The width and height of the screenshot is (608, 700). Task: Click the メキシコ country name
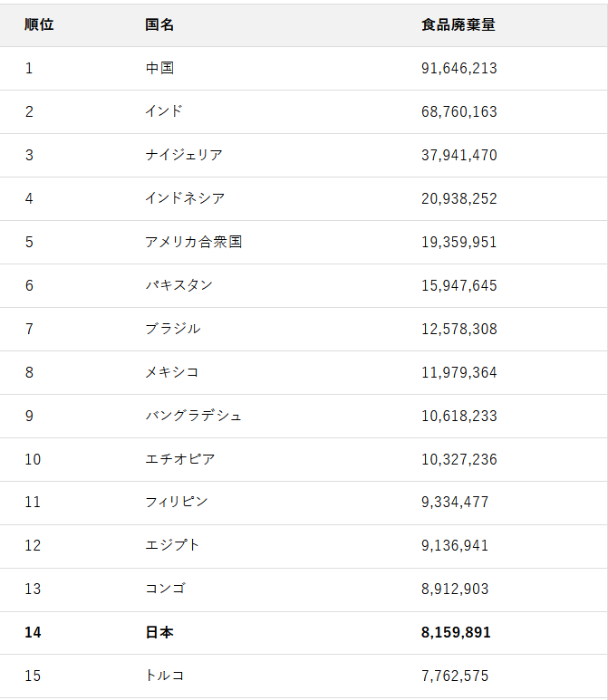tap(172, 372)
